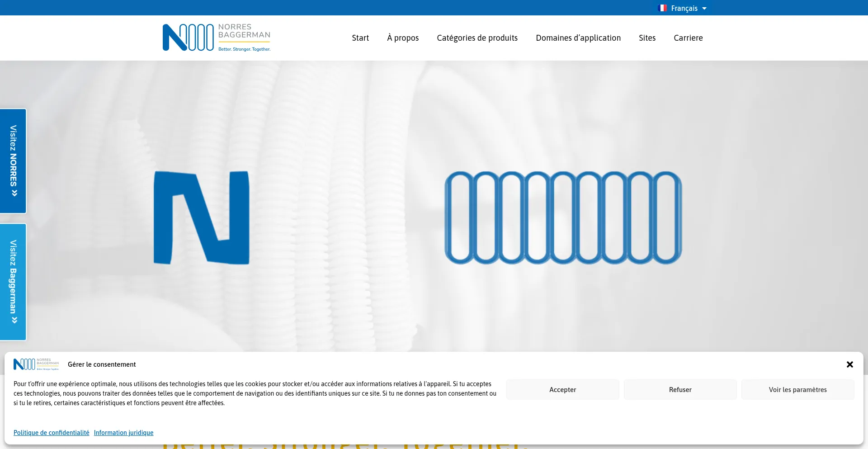Click the large blue N hero graphic
This screenshot has height=449, width=868.
(202, 217)
